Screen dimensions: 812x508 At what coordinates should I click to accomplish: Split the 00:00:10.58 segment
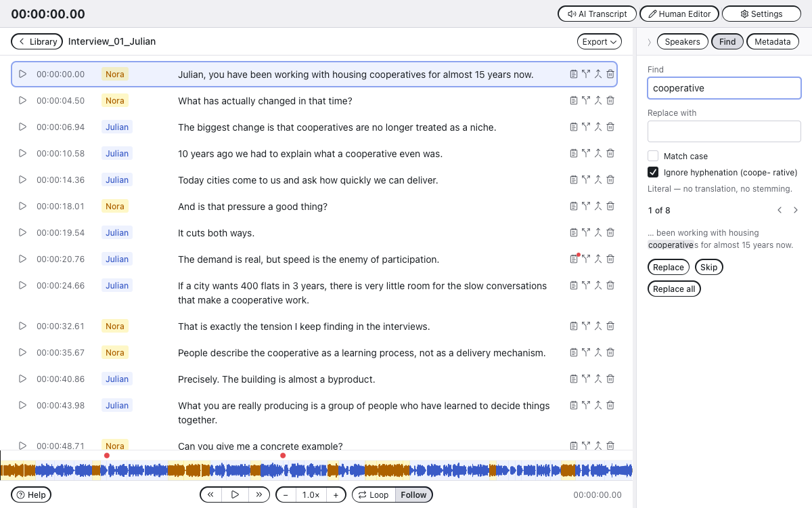click(586, 153)
